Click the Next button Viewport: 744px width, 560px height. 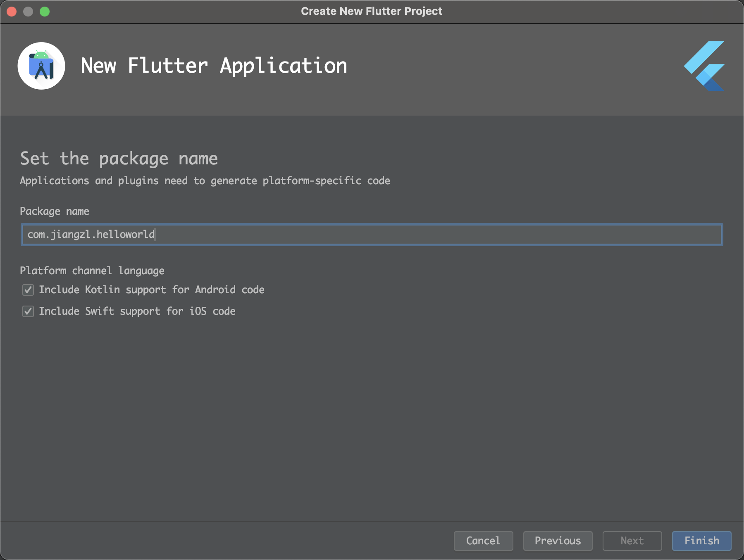tap(632, 541)
